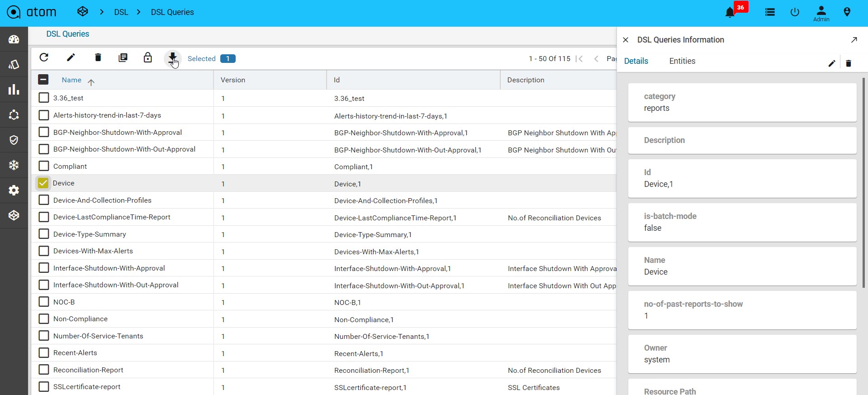Click the lock toolbar icon
Screen dimensions: 868x395
147,57
